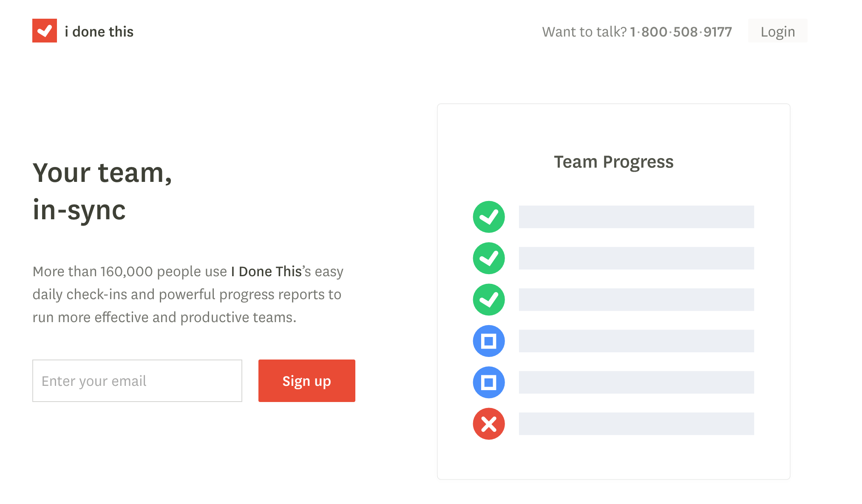Screen dimensions: 862x504
Task: Focus the Enter your email field
Action: point(137,381)
